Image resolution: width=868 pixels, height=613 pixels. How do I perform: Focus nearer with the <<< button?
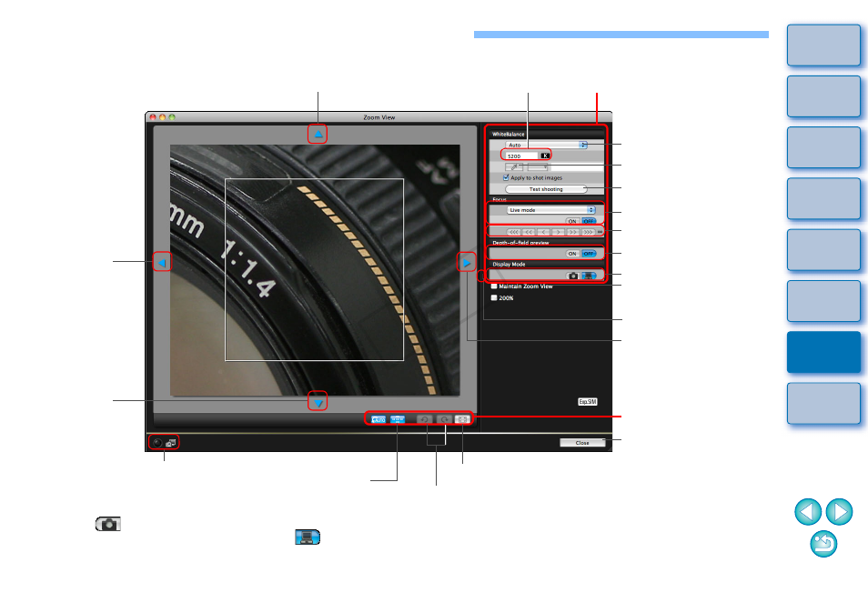514,232
